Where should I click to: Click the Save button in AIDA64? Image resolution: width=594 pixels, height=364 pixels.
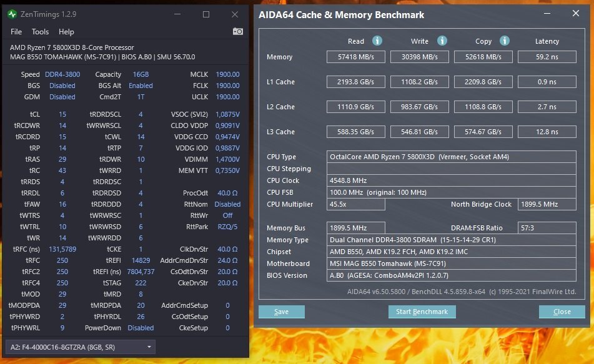(282, 312)
